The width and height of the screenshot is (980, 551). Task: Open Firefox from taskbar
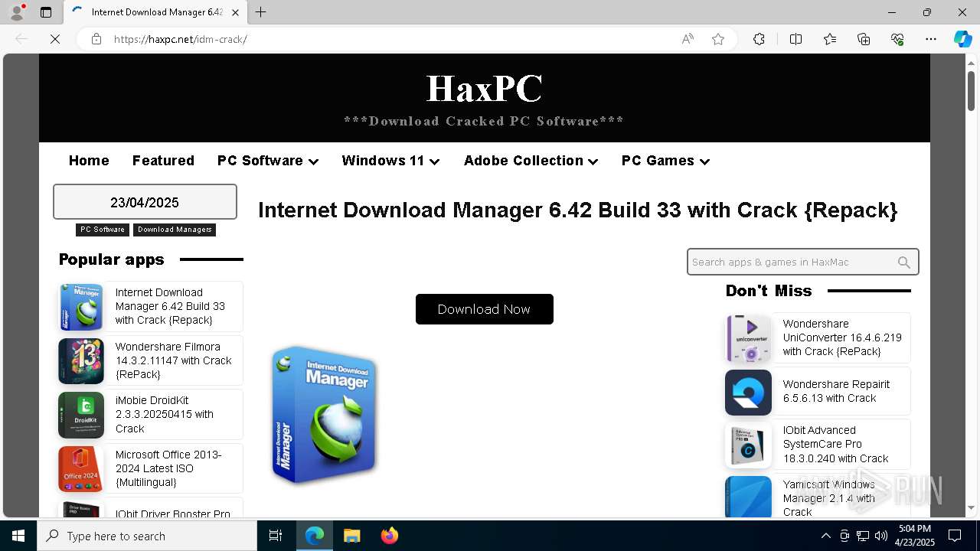[389, 536]
